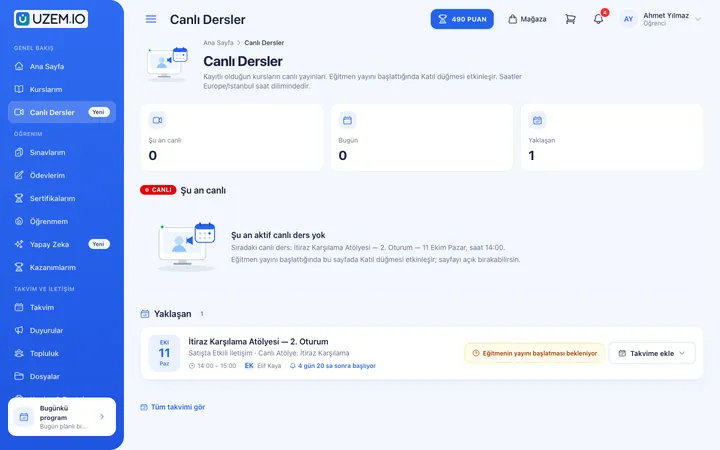Click the Yapay Zeka sparkle icon
This screenshot has height=450, width=720.
[19, 244]
